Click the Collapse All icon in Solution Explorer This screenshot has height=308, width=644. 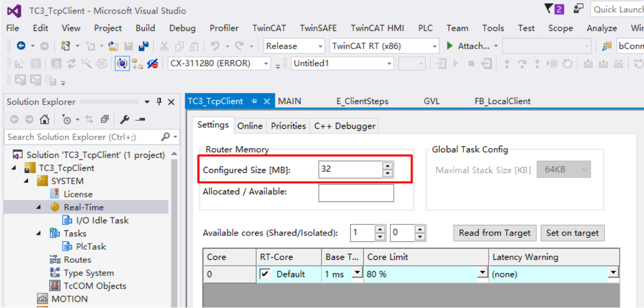[x=104, y=120]
